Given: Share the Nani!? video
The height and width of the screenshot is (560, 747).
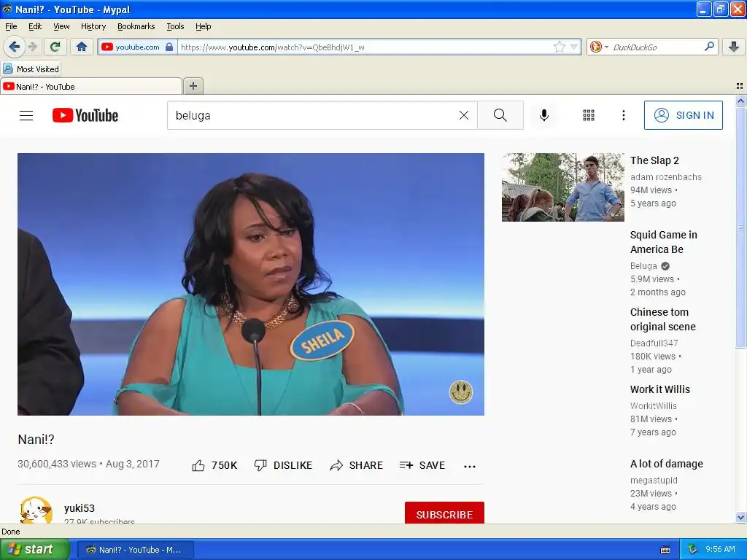Looking at the screenshot, I should click(x=356, y=465).
